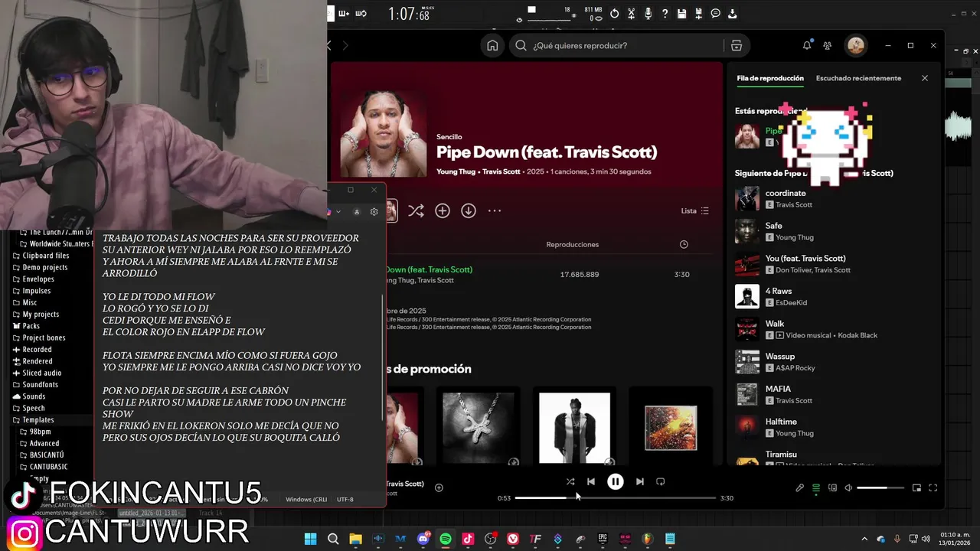980x551 pixels.
Task: Open Spotify miniplayer
Action: (916, 487)
